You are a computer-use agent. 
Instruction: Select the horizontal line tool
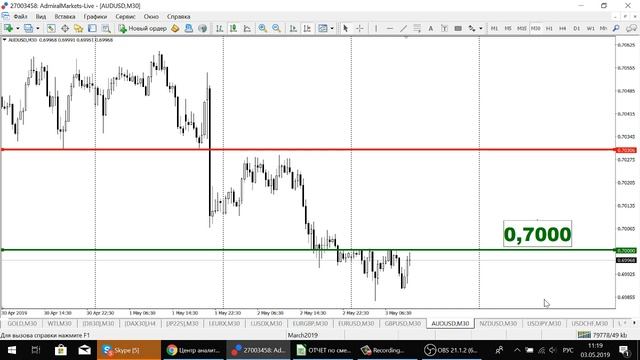click(389, 28)
